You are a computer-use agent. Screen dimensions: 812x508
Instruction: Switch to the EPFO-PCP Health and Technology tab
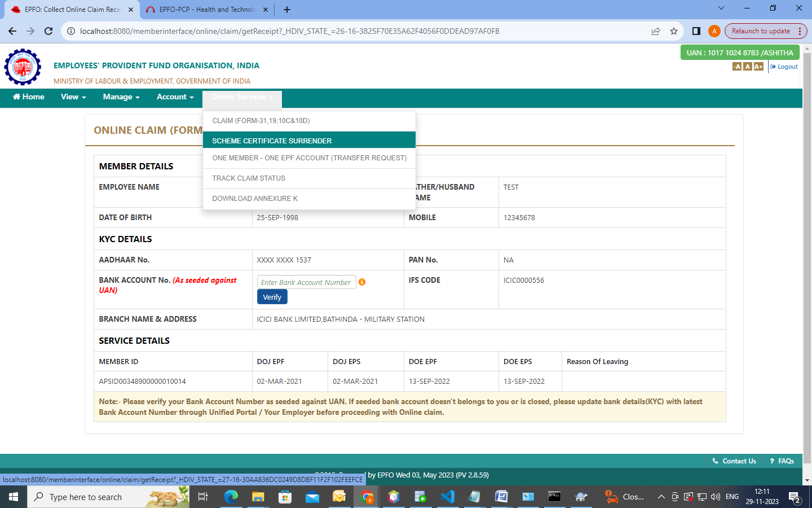[208, 10]
